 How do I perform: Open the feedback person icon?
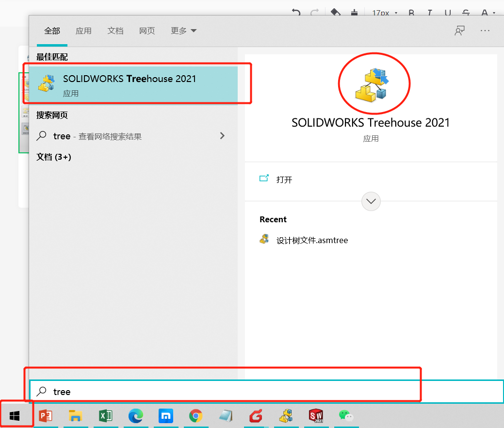pyautogui.click(x=460, y=31)
